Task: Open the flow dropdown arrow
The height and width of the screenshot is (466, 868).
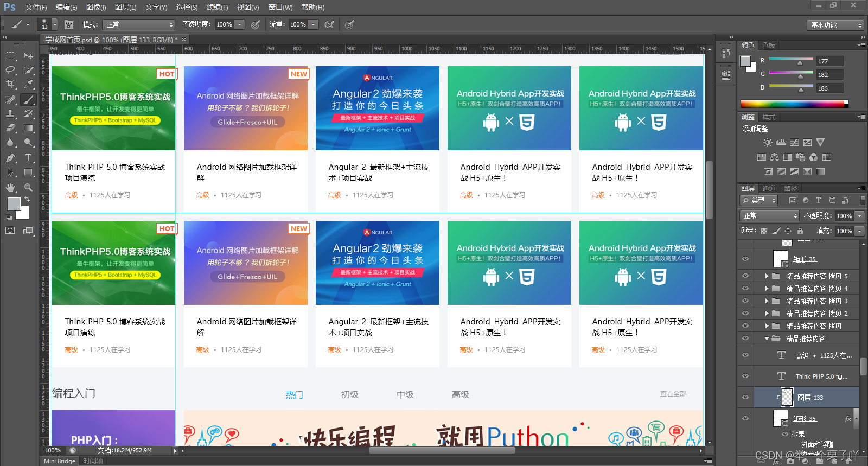Action: (313, 24)
